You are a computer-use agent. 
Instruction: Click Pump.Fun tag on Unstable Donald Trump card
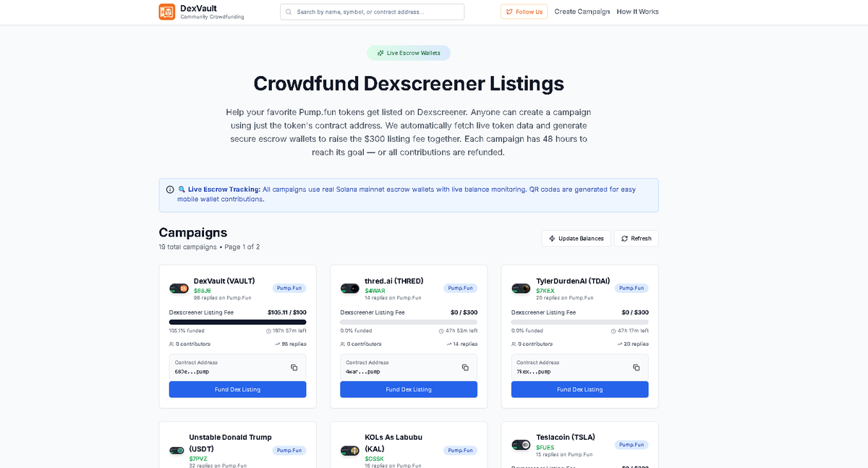click(289, 450)
